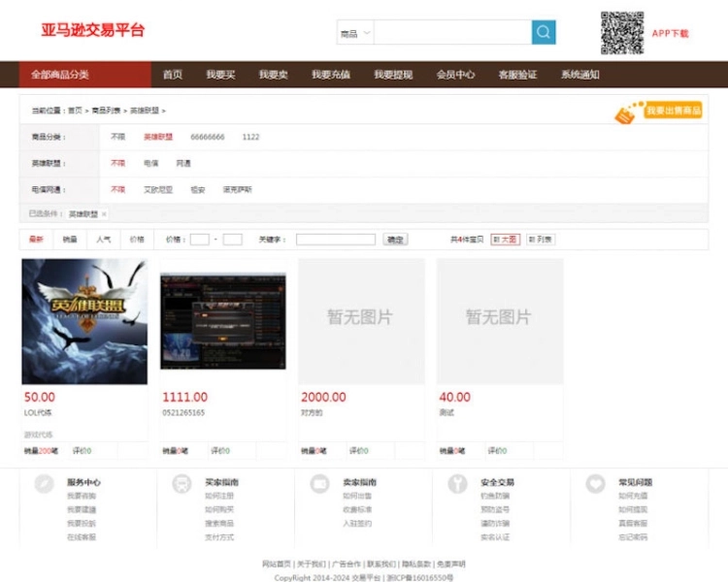
Task: Sort products by 价格 tab
Action: click(137, 240)
